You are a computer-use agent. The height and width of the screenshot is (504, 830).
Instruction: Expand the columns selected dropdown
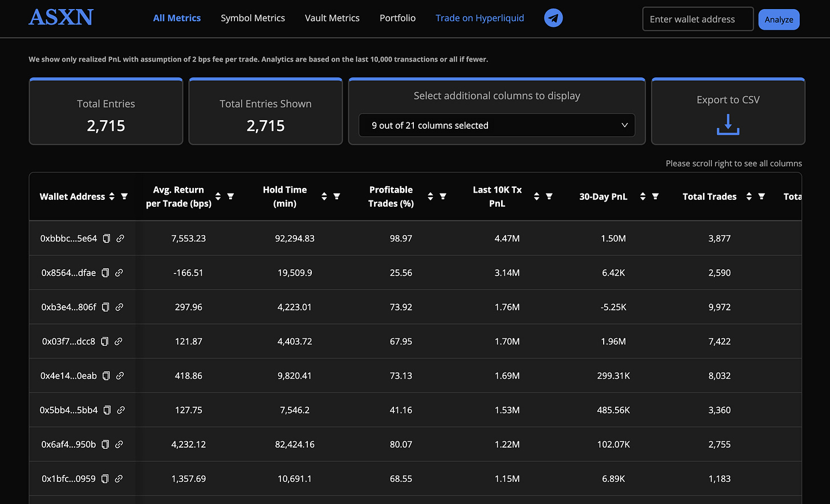coord(497,125)
